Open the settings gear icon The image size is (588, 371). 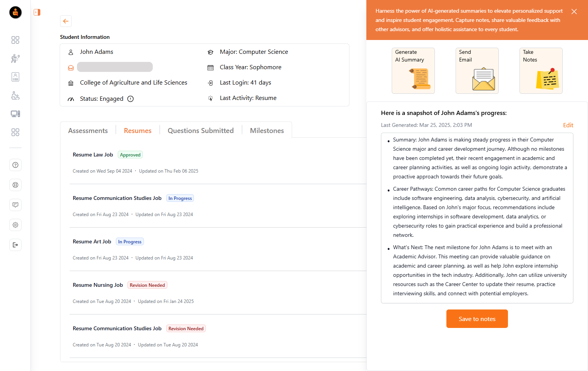coord(15,225)
